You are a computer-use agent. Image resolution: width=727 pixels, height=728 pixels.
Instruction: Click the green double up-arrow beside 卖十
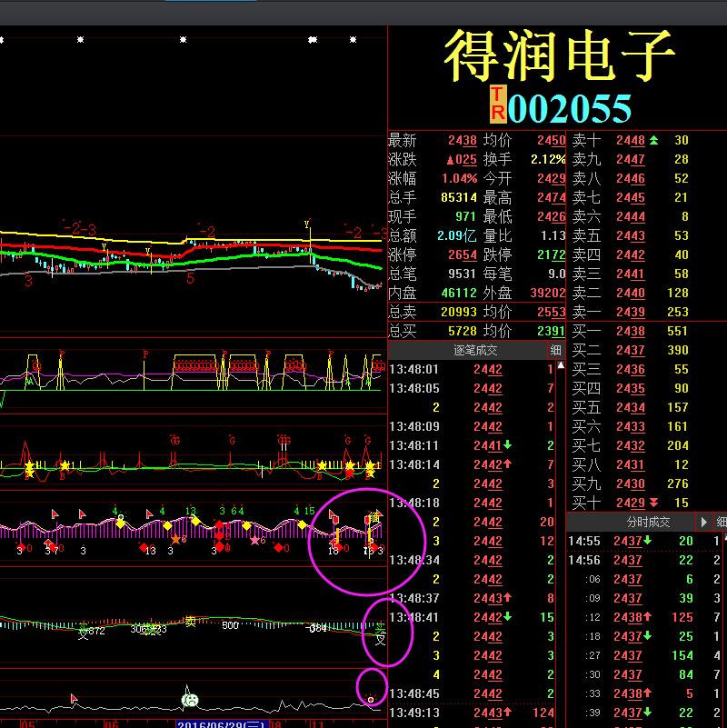[x=653, y=140]
